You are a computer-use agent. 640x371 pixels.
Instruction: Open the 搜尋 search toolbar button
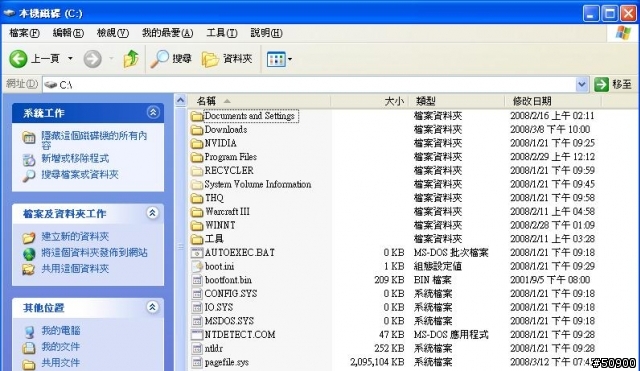coord(171,59)
